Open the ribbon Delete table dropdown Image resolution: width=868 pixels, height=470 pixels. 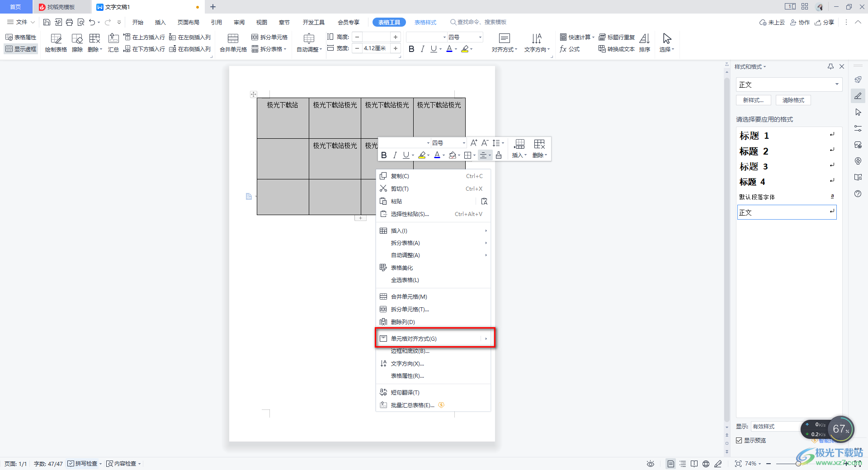95,43
